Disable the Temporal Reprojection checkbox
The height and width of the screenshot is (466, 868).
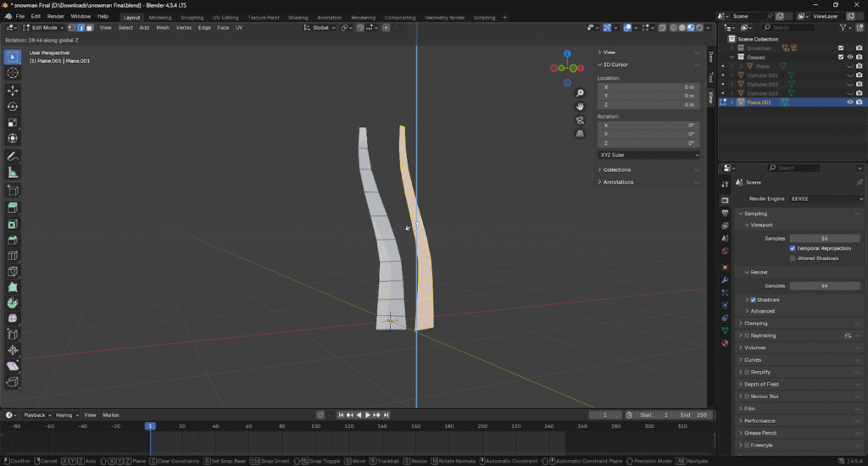[x=793, y=248]
